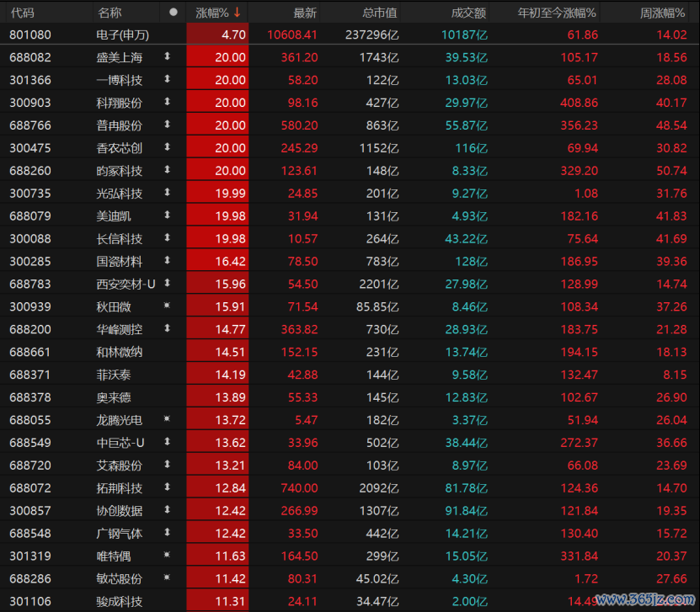Image resolution: width=700 pixels, height=612 pixels.
Task: Click the margin icon beside 中巨芯-U
Action: point(168,442)
